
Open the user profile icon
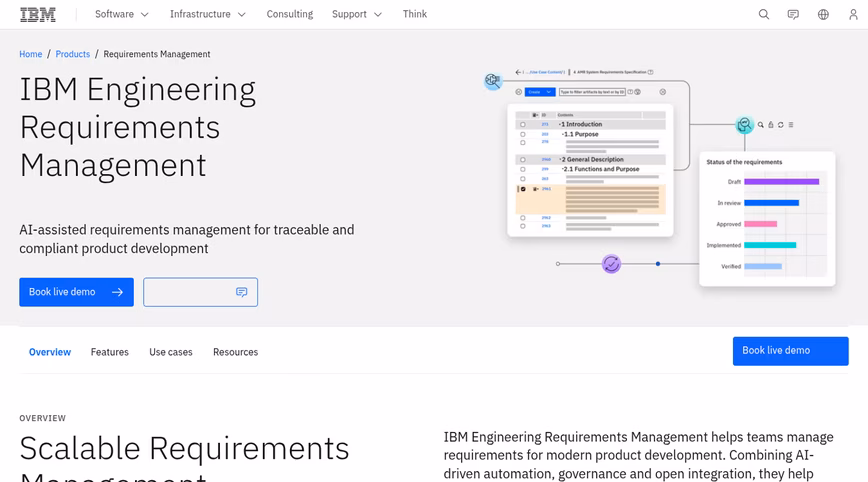point(853,14)
